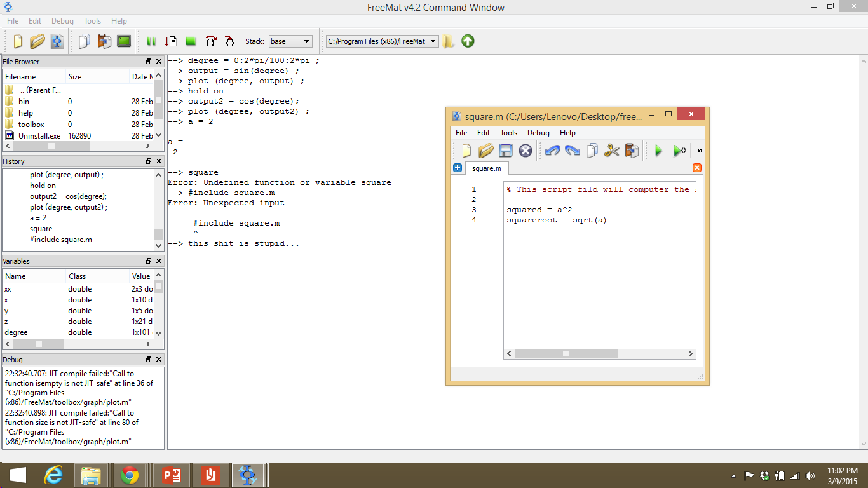Open Internet Explorer from the Windows taskbar
Image resolution: width=868 pixels, height=488 pixels.
54,475
